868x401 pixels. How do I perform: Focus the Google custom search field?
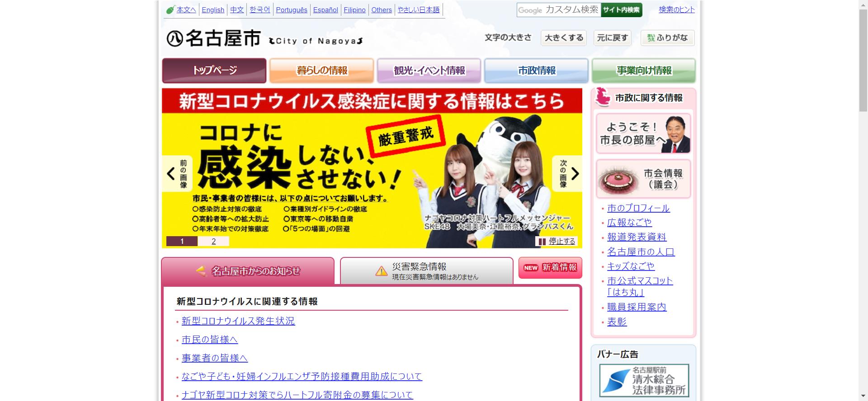(x=559, y=10)
